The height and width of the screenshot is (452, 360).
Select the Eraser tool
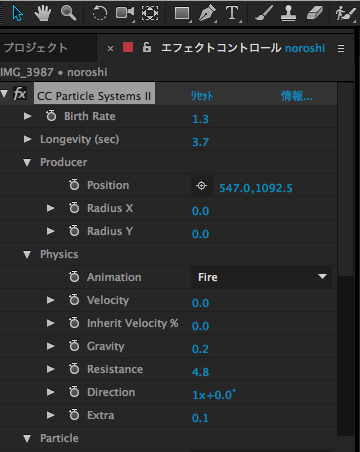point(314,13)
